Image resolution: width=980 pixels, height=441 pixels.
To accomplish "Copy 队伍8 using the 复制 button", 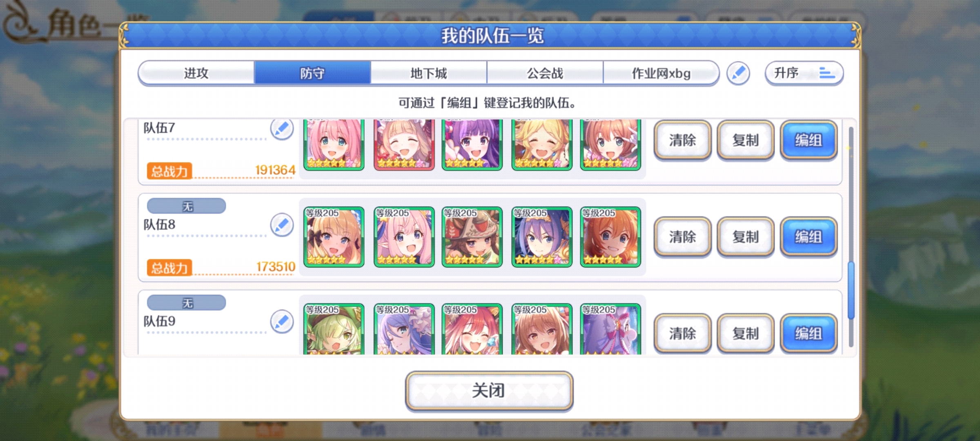I will (745, 237).
